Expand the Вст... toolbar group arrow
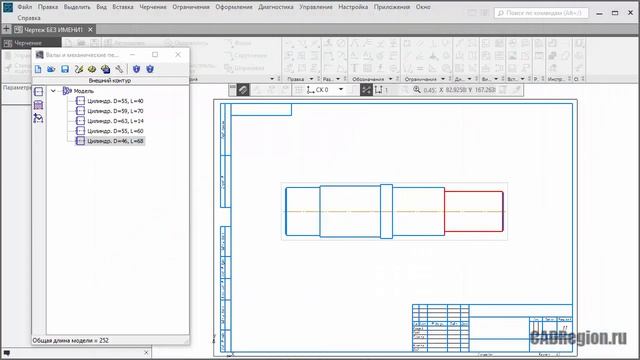 [x=522, y=79]
